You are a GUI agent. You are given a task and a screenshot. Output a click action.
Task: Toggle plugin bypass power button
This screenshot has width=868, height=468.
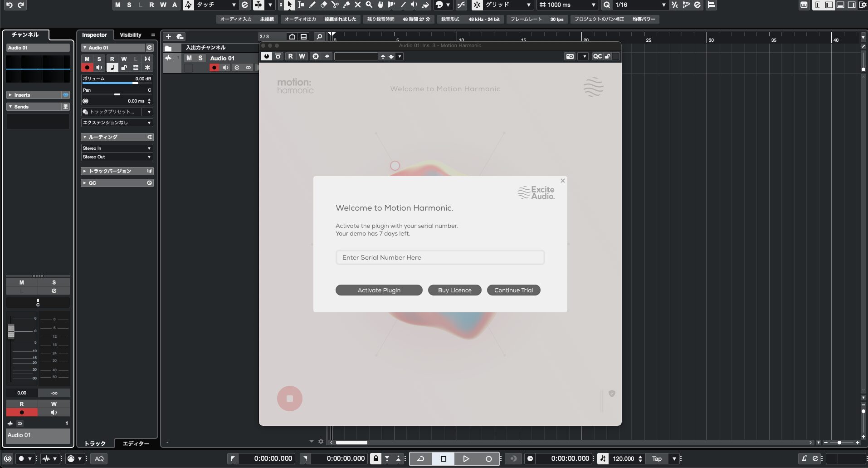point(266,56)
